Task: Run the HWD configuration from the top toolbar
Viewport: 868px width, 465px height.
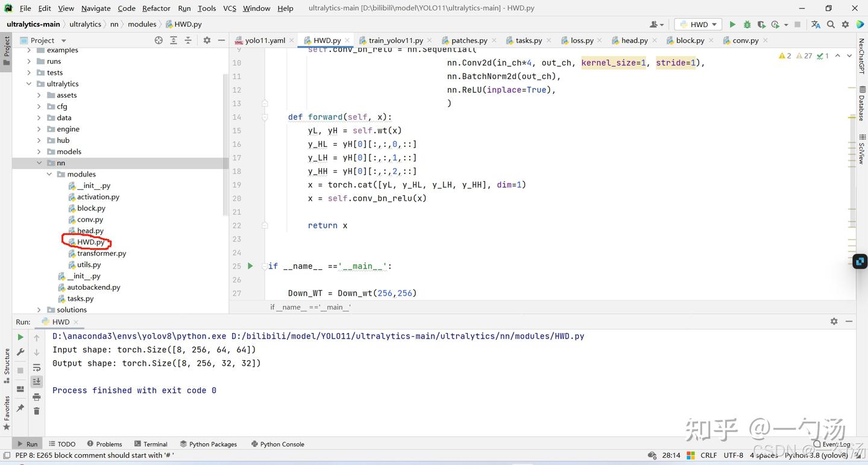Action: click(732, 24)
